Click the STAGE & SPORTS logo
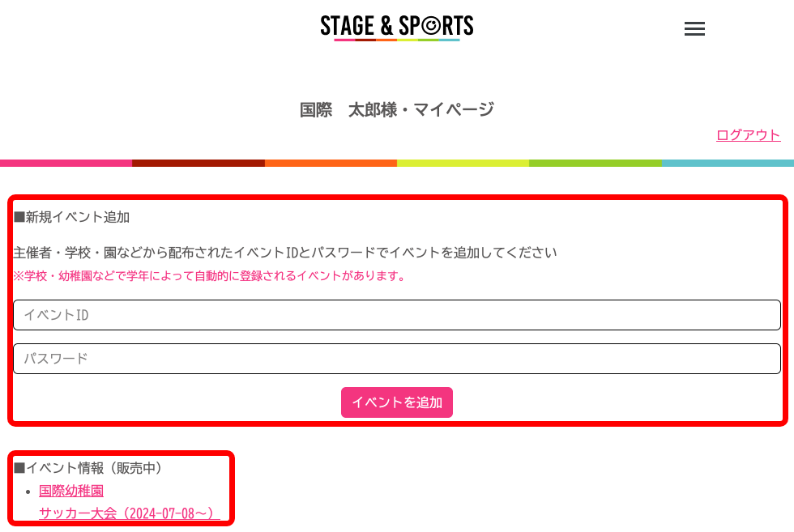The width and height of the screenshot is (794, 532). [x=396, y=25]
